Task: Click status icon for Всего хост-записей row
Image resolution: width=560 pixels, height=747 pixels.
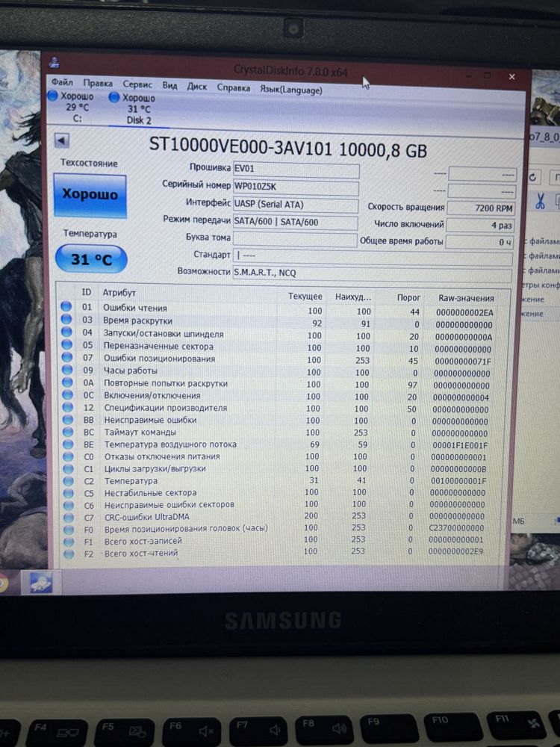Action: coord(69,542)
